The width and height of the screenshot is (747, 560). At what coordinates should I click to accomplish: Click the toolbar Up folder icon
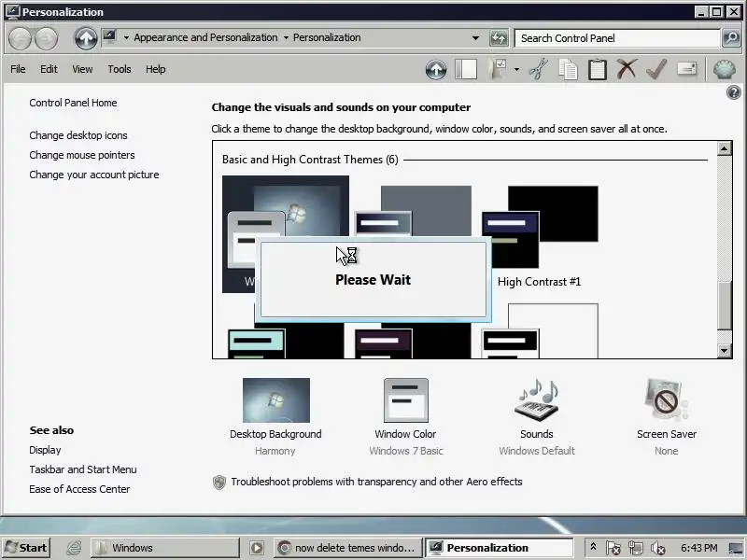[x=436, y=69]
